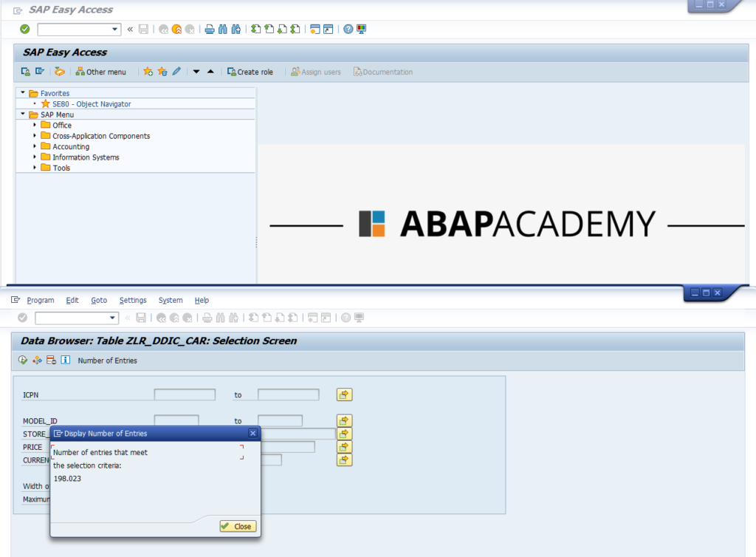756x557 pixels.
Task: Collapse the Favorites tree node
Action: pos(21,93)
